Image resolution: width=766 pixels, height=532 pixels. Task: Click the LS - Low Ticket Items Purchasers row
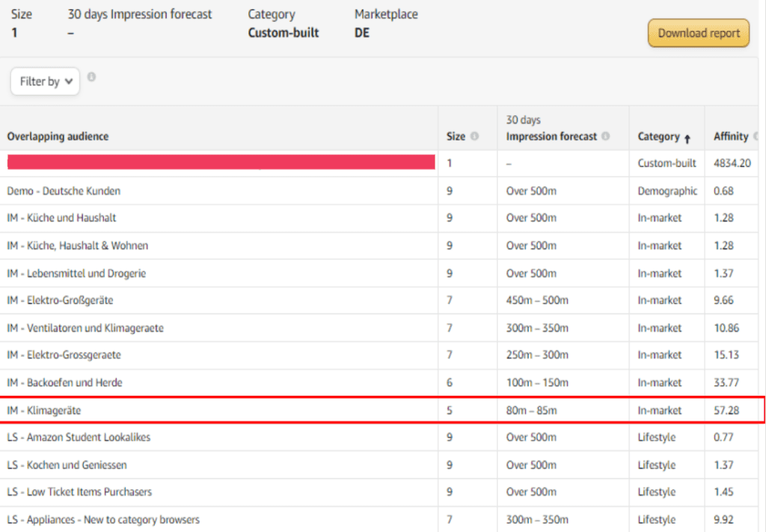(79, 492)
